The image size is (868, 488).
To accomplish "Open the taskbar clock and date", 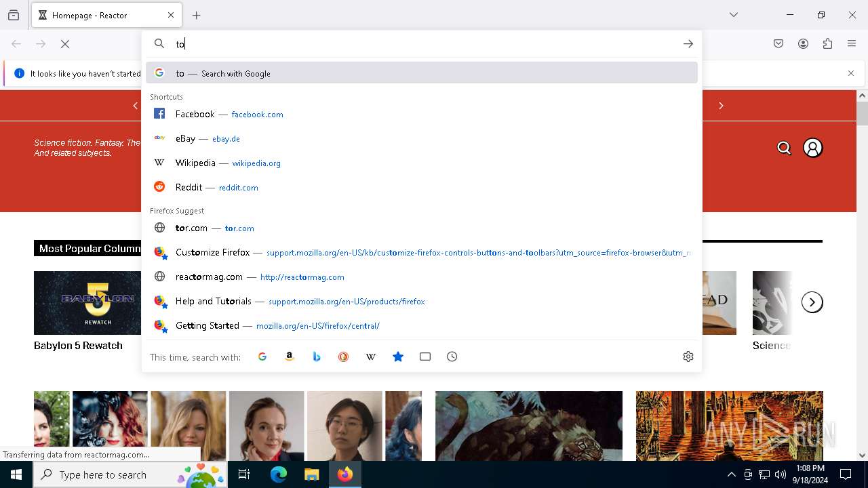I will click(810, 474).
